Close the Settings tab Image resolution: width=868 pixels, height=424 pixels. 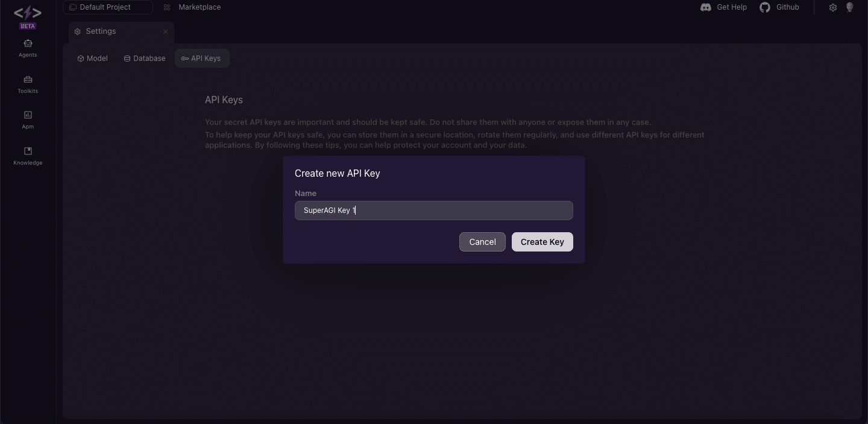pyautogui.click(x=165, y=31)
